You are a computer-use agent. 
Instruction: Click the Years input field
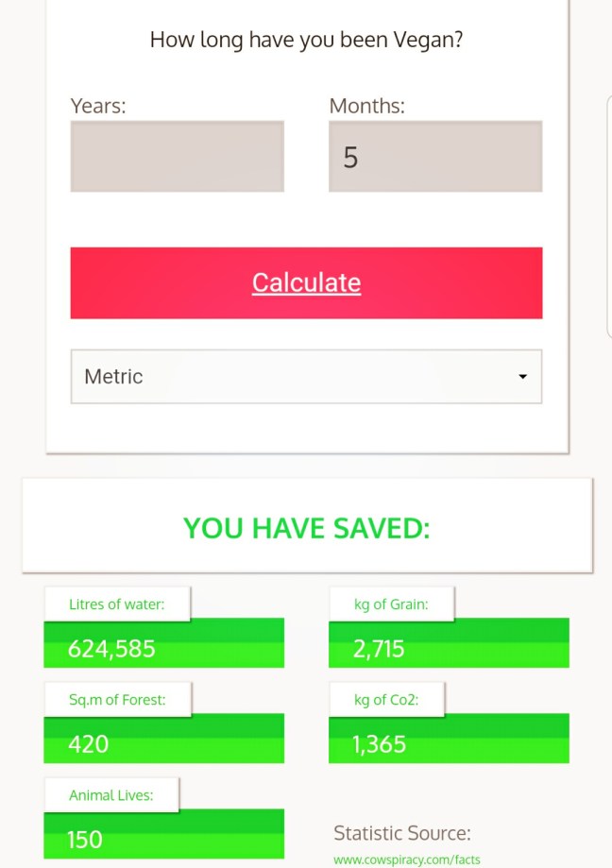[177, 156]
